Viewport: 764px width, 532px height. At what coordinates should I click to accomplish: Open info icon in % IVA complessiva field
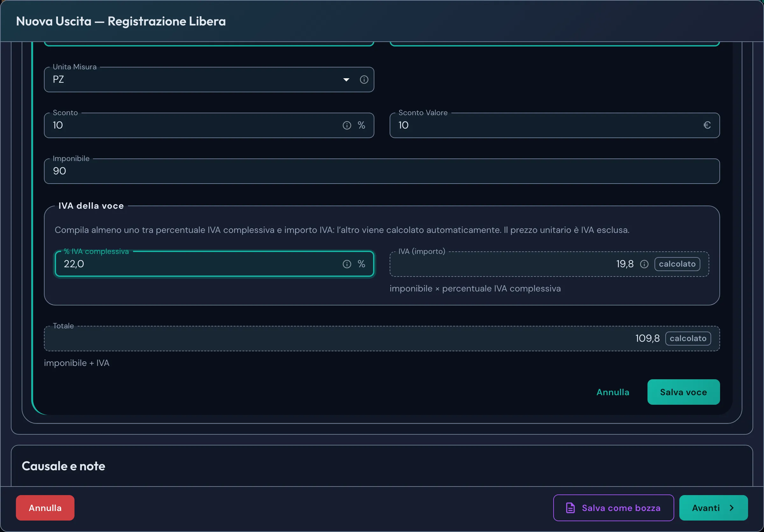pos(347,264)
